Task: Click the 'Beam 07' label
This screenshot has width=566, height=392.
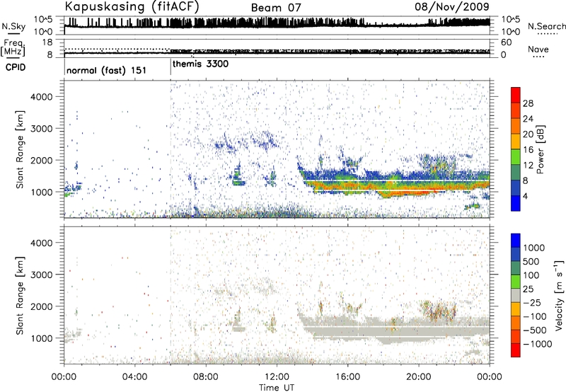Action: [x=276, y=8]
